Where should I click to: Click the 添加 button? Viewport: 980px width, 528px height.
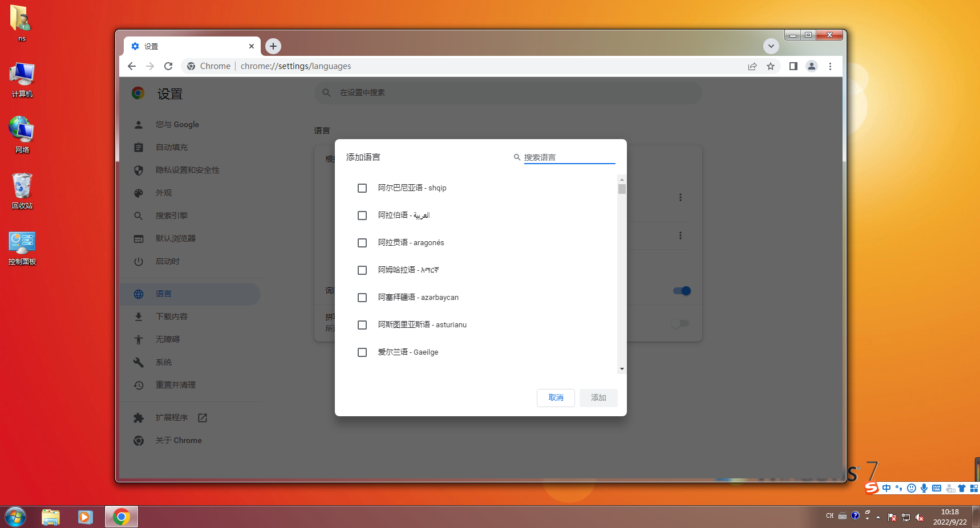pyautogui.click(x=598, y=398)
